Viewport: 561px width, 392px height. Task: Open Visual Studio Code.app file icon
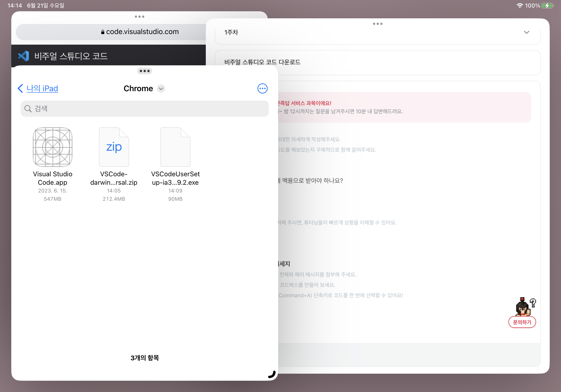click(x=53, y=147)
